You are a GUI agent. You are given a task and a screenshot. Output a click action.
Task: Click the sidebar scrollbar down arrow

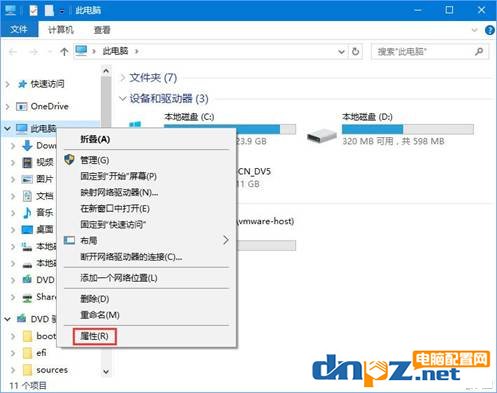coord(106,371)
